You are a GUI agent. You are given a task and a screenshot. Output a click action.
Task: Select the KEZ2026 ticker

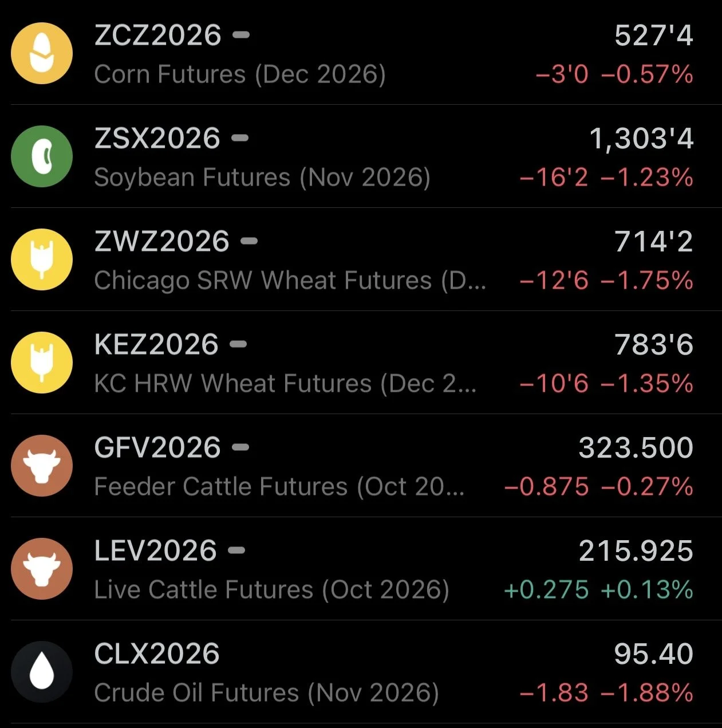pos(156,345)
